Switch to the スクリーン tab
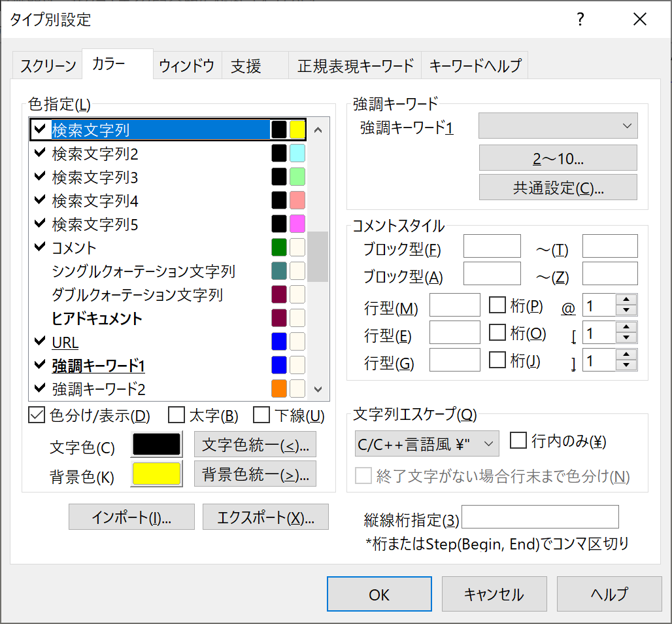 pos(48,65)
